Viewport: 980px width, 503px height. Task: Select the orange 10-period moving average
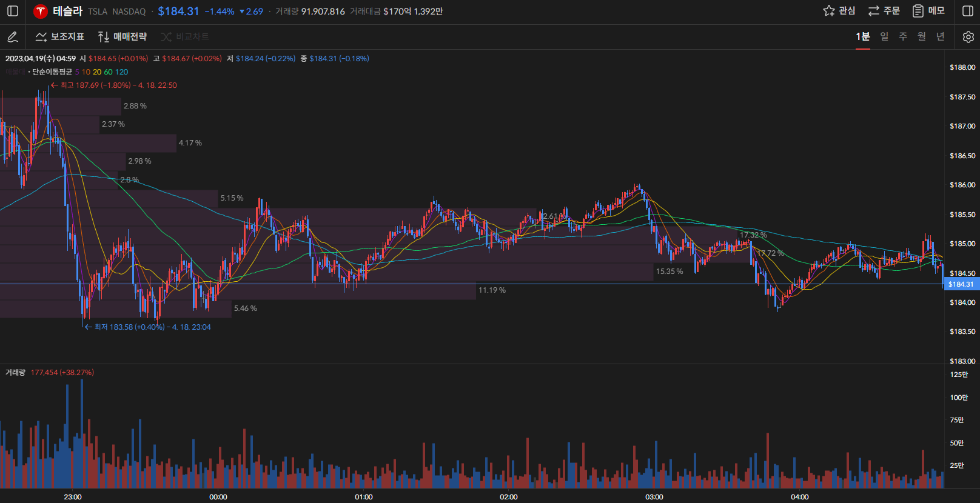(x=86, y=72)
